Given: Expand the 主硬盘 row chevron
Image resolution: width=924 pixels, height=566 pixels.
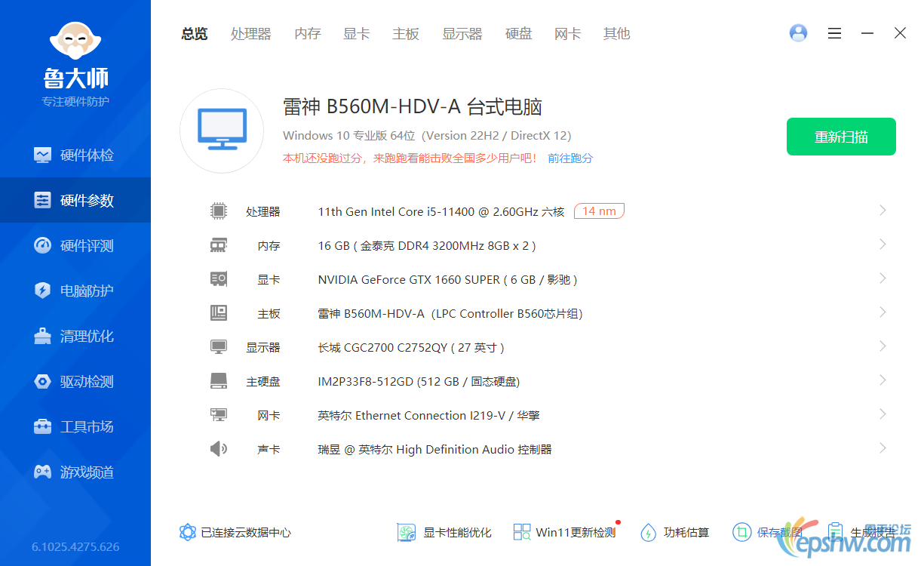Looking at the screenshot, I should click(x=883, y=380).
